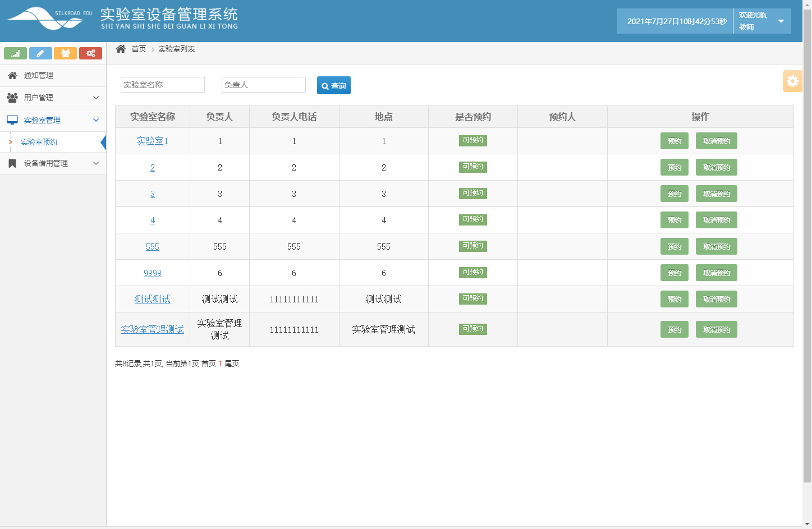Click 预约 for the 555 lab row
812x529 pixels.
coord(674,246)
